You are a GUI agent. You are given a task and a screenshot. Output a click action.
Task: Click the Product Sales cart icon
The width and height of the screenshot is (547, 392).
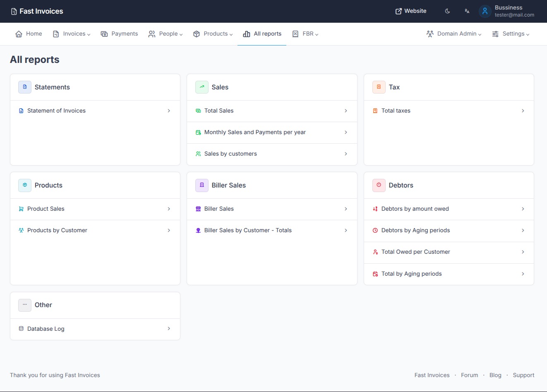21,209
